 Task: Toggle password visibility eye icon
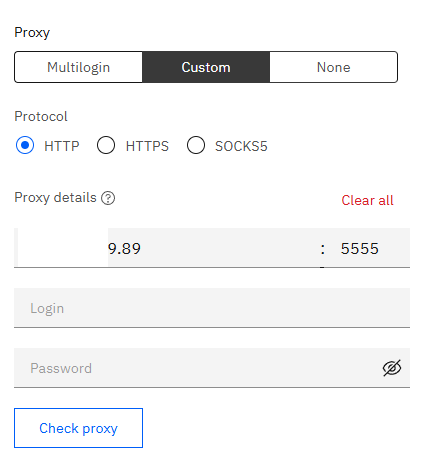tap(392, 368)
